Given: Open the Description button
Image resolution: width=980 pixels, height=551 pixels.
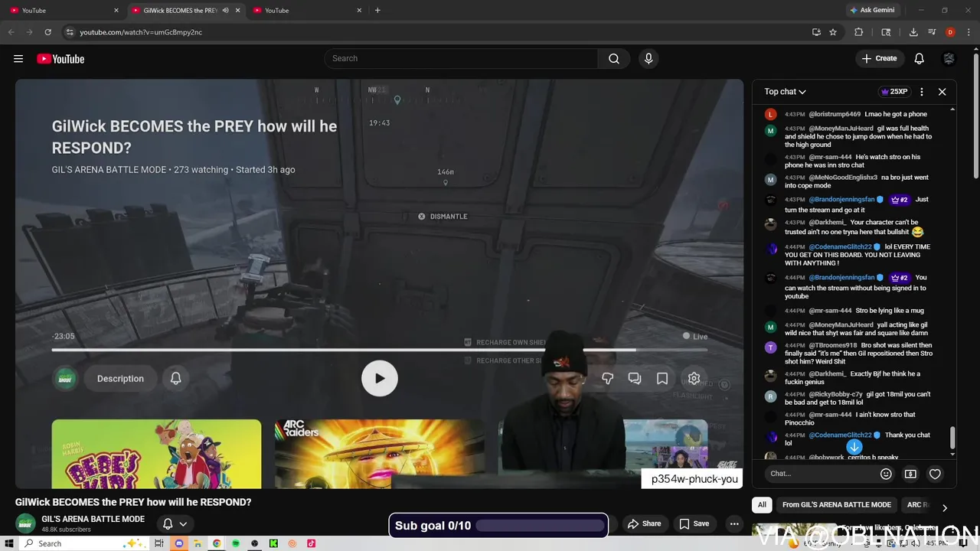Looking at the screenshot, I should pyautogui.click(x=120, y=378).
